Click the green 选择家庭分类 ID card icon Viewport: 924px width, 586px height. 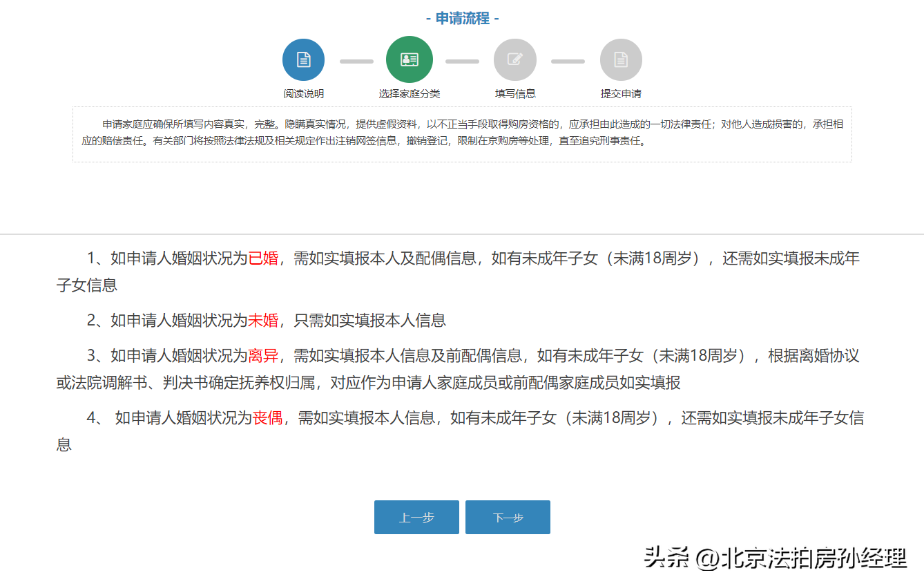[410, 59]
